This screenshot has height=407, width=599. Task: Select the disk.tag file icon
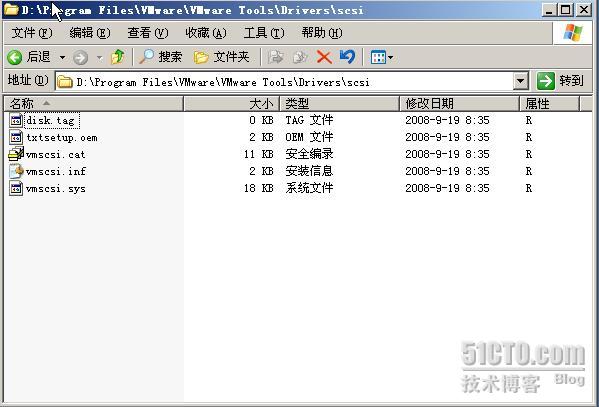pos(16,120)
